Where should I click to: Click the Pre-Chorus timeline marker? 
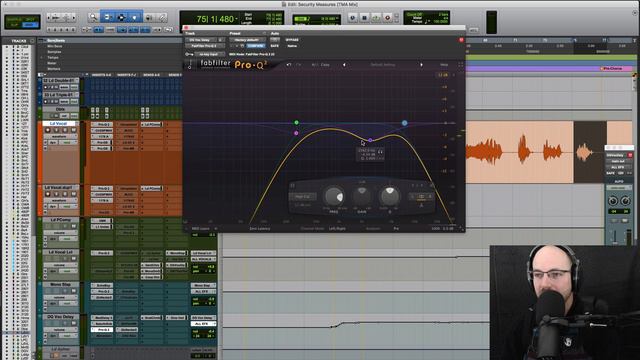tap(612, 69)
